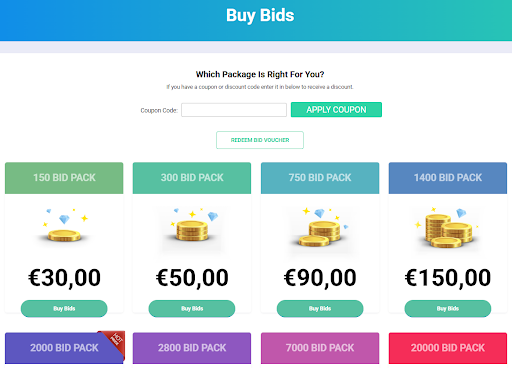Open the 2800 BID PACK card

click(x=192, y=348)
